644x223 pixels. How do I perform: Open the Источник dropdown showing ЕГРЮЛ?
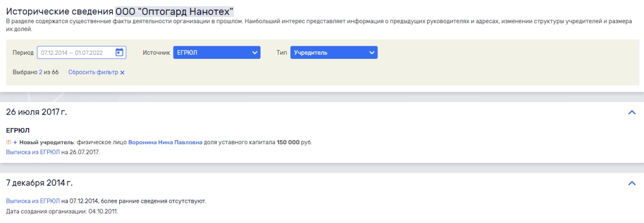(x=217, y=52)
